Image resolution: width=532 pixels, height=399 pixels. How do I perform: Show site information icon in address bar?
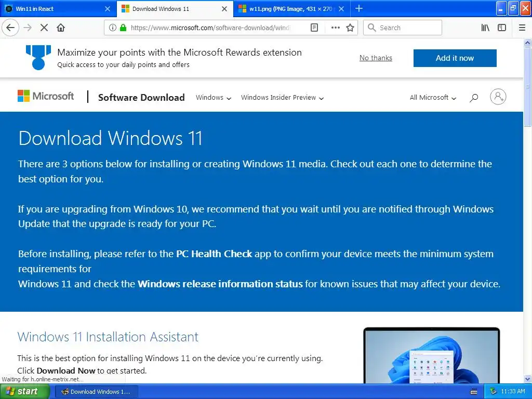pos(113,28)
